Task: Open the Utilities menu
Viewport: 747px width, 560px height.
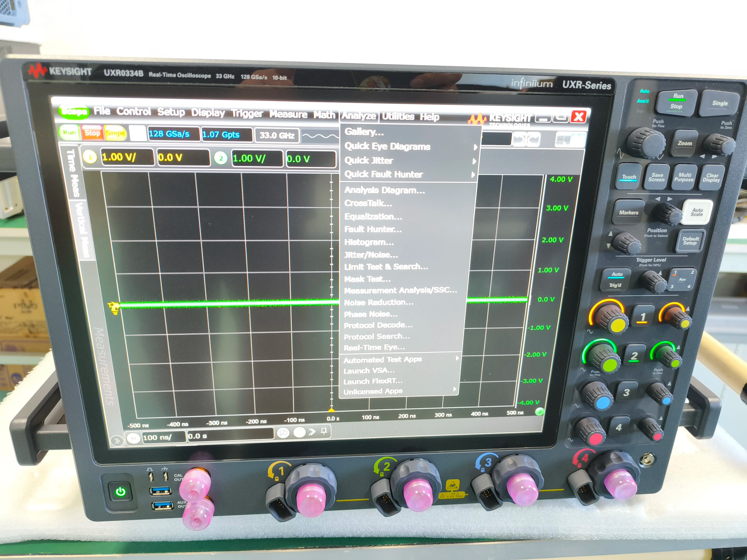Action: 398,116
